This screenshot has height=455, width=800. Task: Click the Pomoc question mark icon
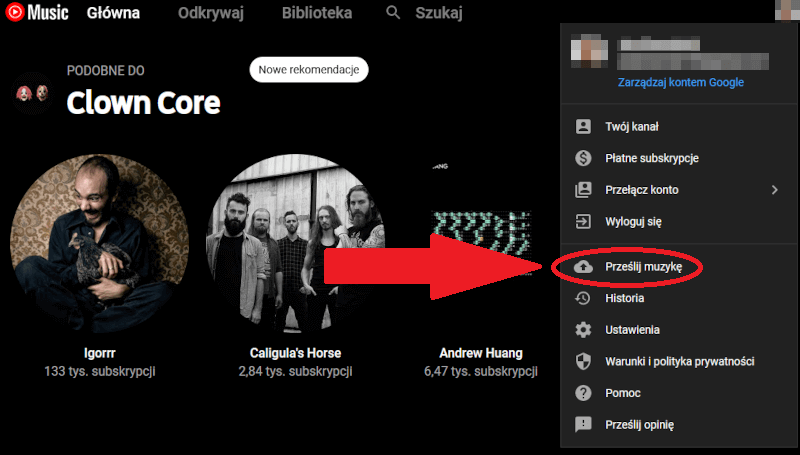pyautogui.click(x=583, y=393)
